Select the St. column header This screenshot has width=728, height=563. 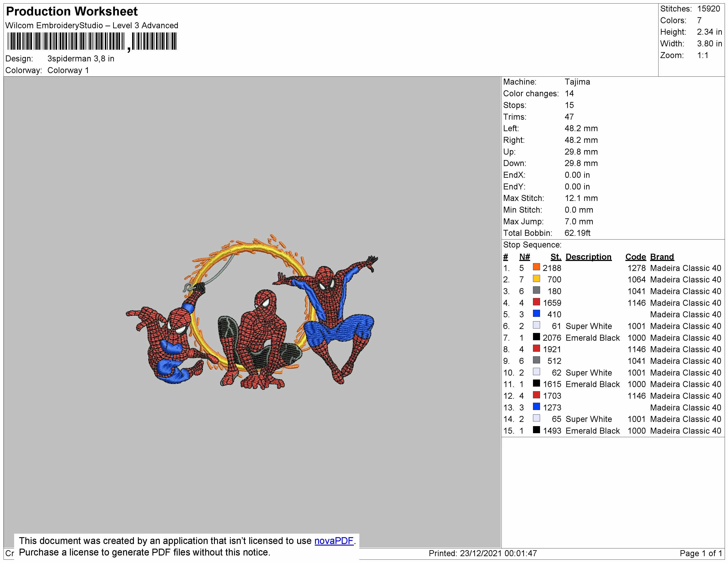pyautogui.click(x=556, y=257)
